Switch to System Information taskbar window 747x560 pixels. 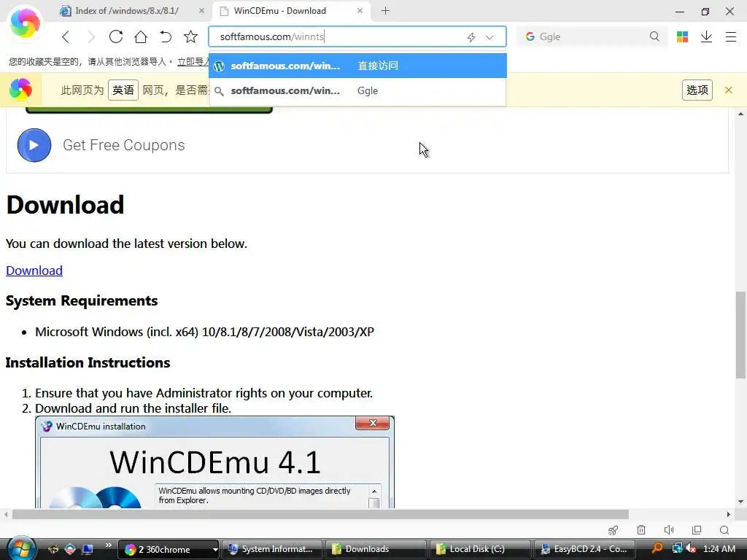pyautogui.click(x=272, y=549)
